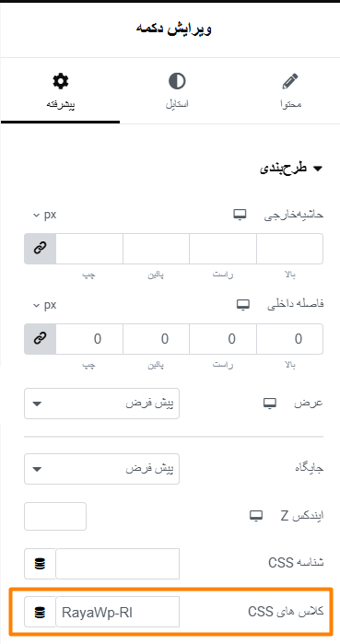The image size is (340, 644).
Task: Click the margin responsive desktop icon
Action: [240, 215]
